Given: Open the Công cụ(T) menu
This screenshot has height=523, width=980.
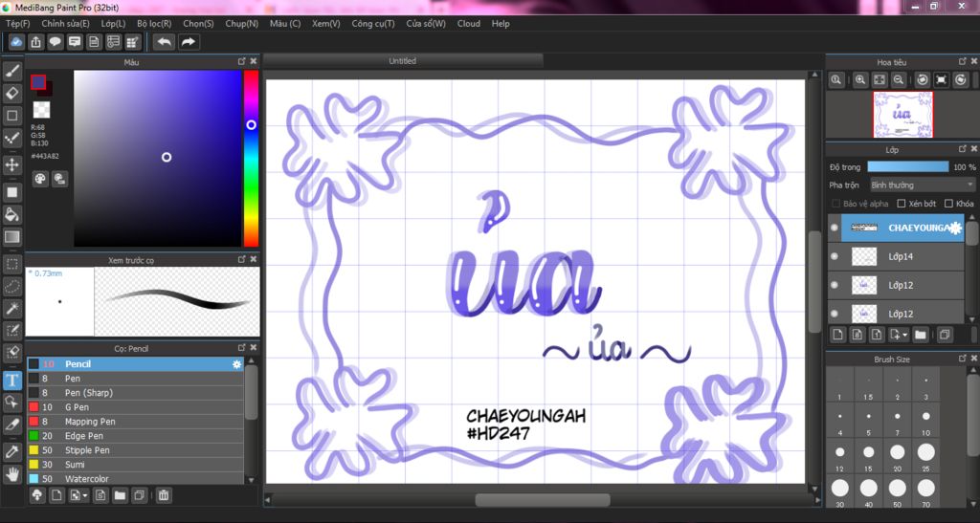Looking at the screenshot, I should click(x=372, y=23).
